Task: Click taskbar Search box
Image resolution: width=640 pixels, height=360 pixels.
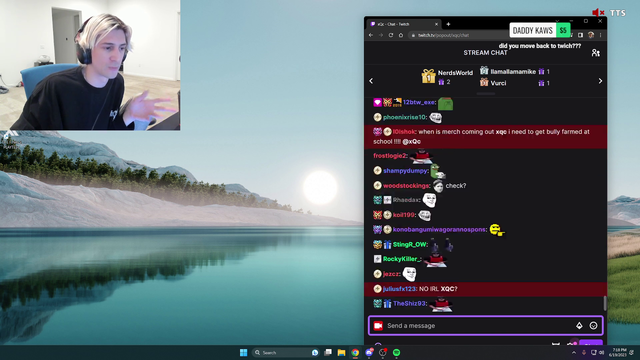Action: coord(286,352)
